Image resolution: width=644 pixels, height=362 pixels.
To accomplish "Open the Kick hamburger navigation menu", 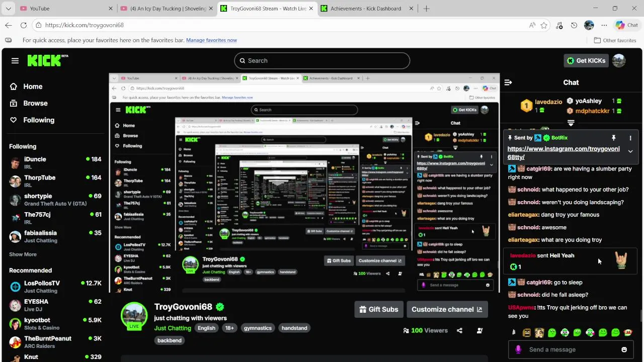I will tap(15, 60).
